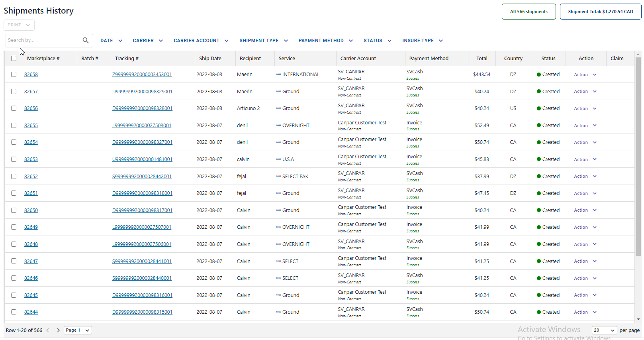Click Row 1-20 of 566 text
The height and width of the screenshot is (340, 644).
(24, 330)
